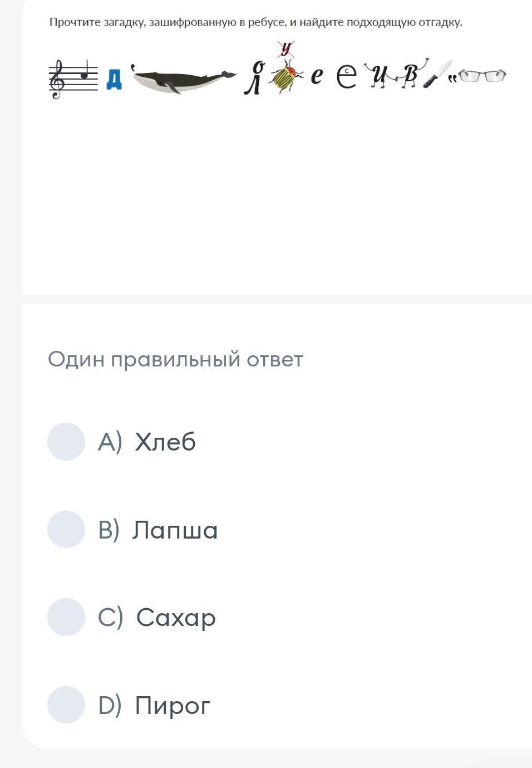Click the Один правильный ответ label
Screen dimensions: 532x768
[x=175, y=360]
